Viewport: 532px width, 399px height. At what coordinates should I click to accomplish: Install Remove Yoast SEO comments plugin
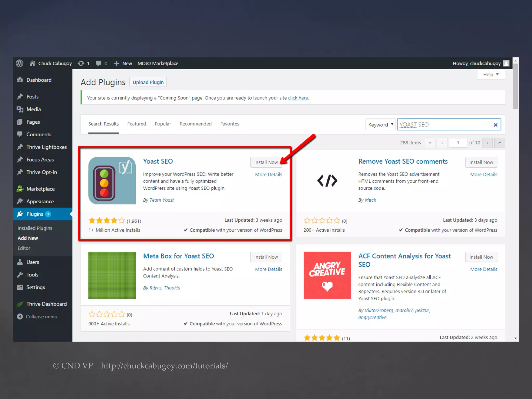[x=481, y=162]
